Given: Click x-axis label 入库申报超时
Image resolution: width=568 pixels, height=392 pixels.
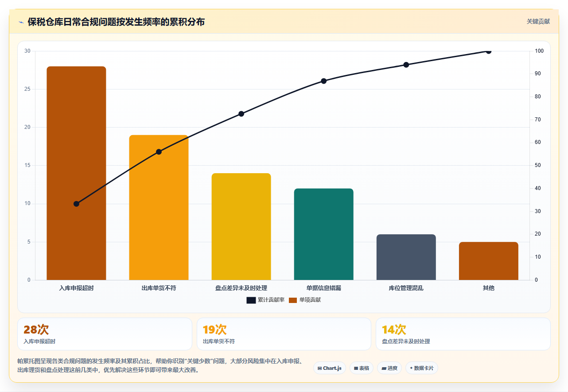Looking at the screenshot, I should coord(76,288).
